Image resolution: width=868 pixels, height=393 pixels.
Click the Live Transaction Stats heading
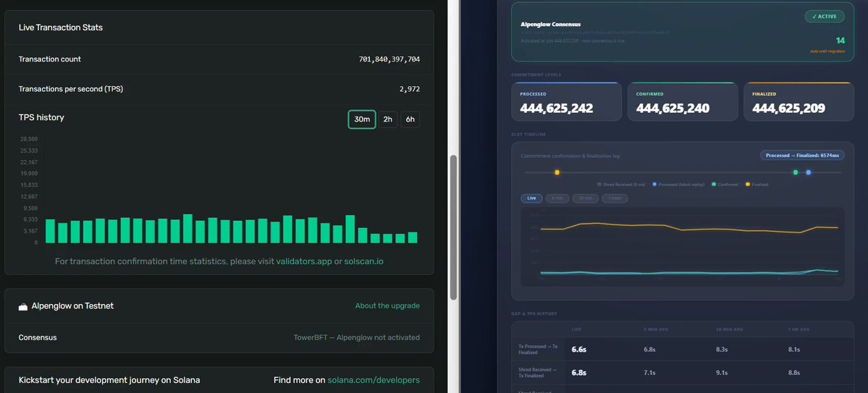(60, 28)
